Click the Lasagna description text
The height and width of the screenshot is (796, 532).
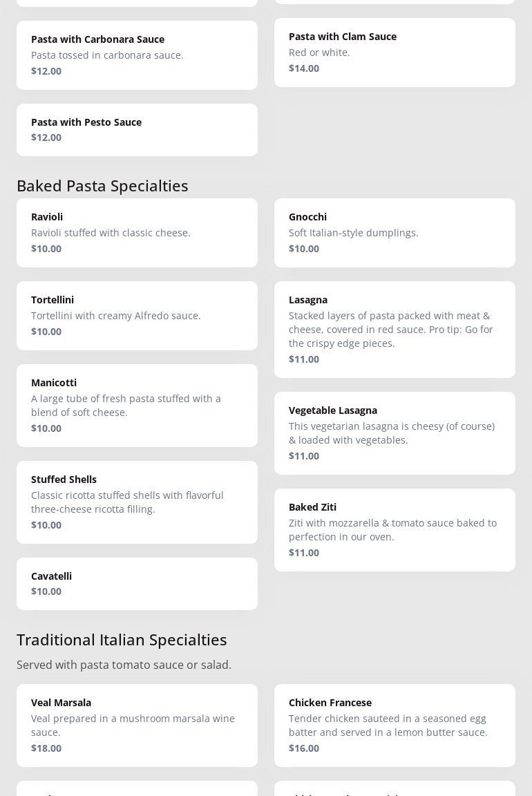[x=391, y=330]
